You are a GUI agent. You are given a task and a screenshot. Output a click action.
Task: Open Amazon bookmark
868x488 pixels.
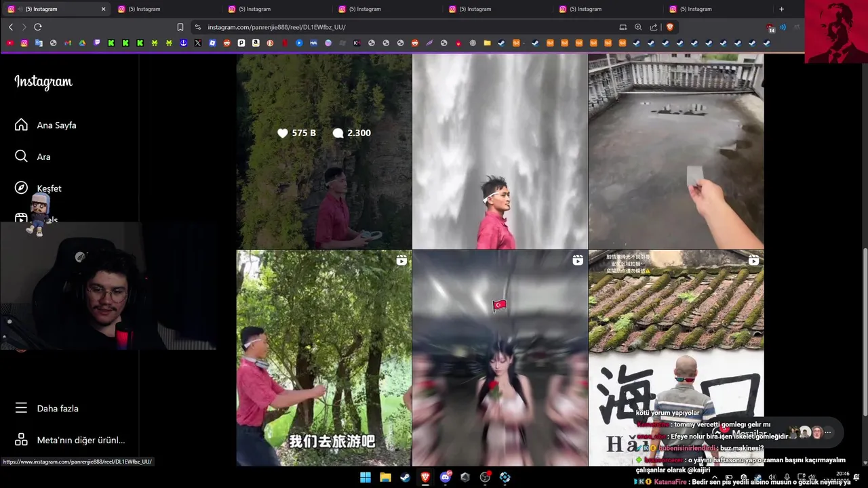coord(256,43)
